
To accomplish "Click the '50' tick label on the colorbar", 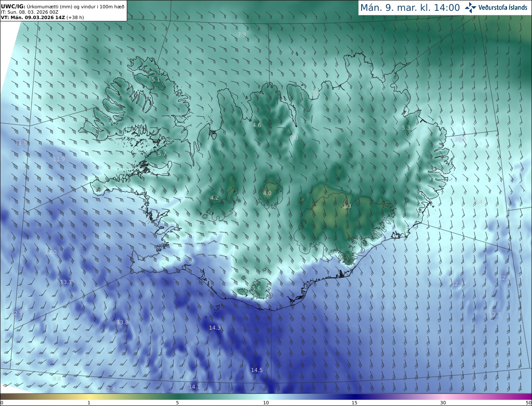I will (x=529, y=403).
